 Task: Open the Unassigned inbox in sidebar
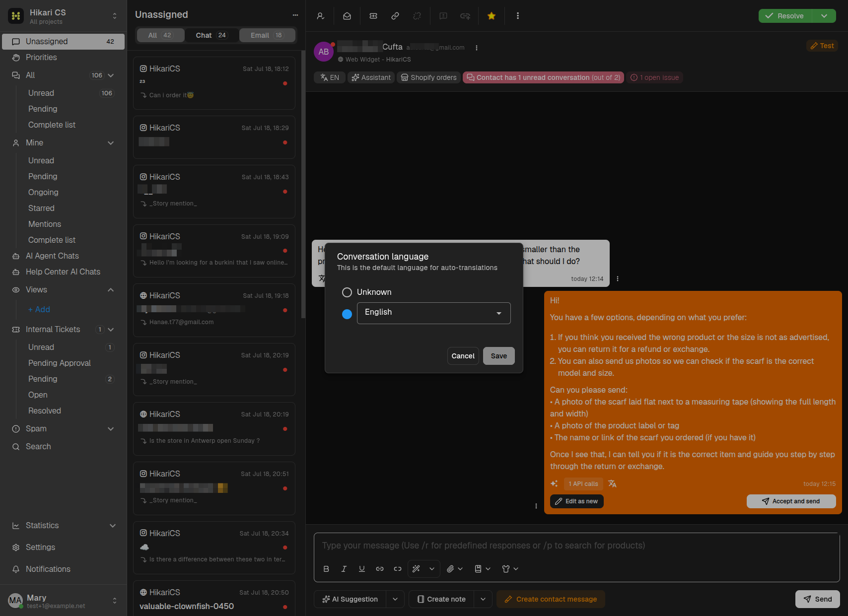(64, 41)
